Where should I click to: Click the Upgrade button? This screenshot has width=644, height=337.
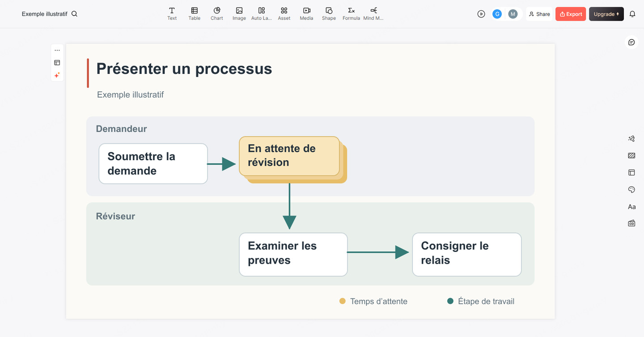coord(606,14)
